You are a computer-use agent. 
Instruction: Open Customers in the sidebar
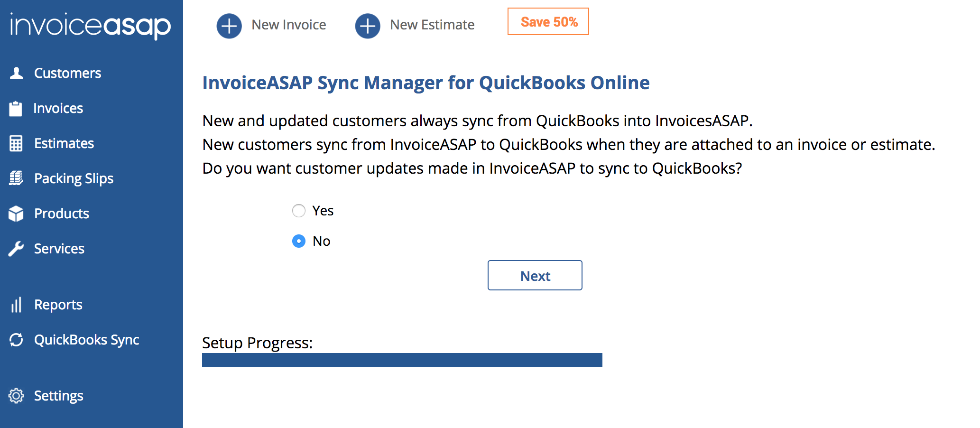click(x=68, y=73)
